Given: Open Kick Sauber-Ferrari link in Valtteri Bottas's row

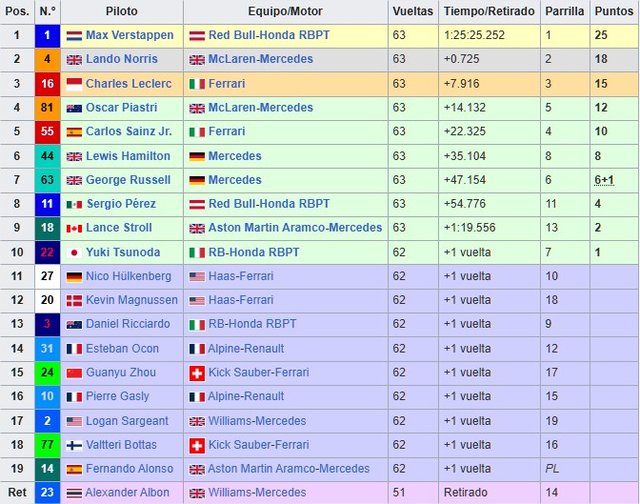Looking at the screenshot, I should [x=259, y=444].
